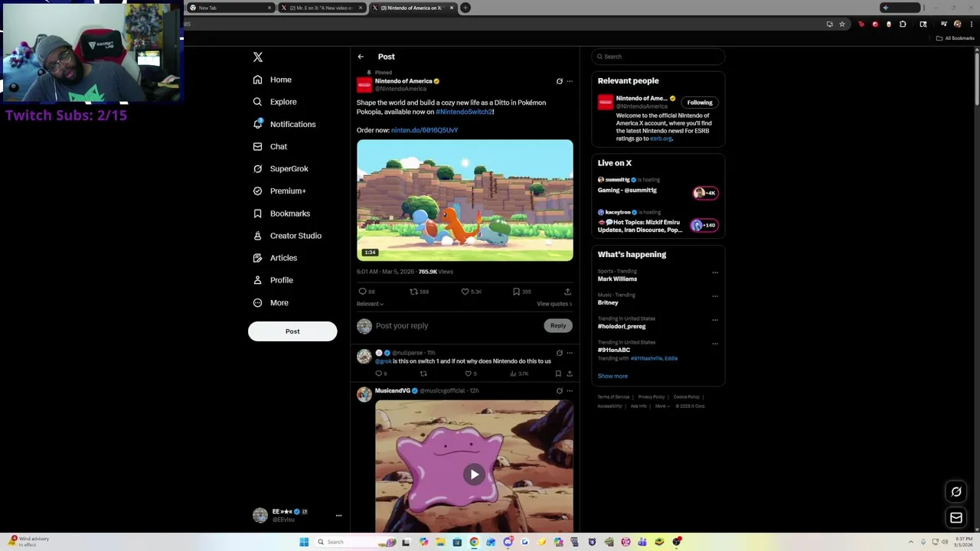Click share icon on the Nintendo post
Screen dimensions: 980x551
[567, 292]
